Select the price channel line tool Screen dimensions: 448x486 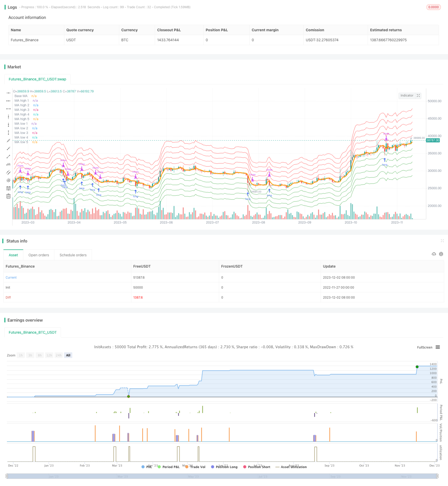(8, 172)
